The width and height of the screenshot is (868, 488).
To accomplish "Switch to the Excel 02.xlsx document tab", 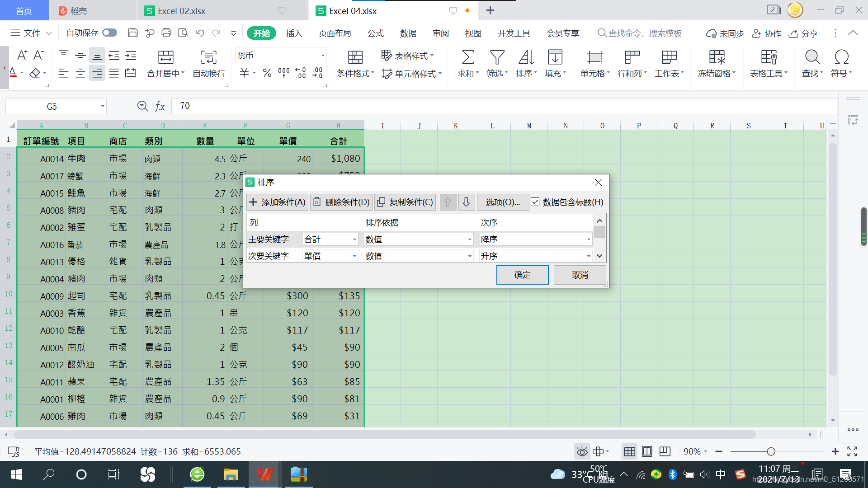I will click(181, 11).
